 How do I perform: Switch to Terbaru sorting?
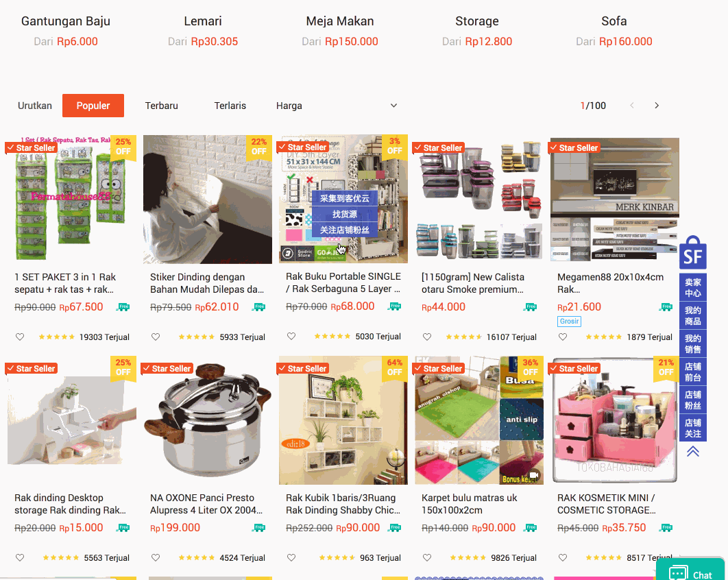point(162,106)
